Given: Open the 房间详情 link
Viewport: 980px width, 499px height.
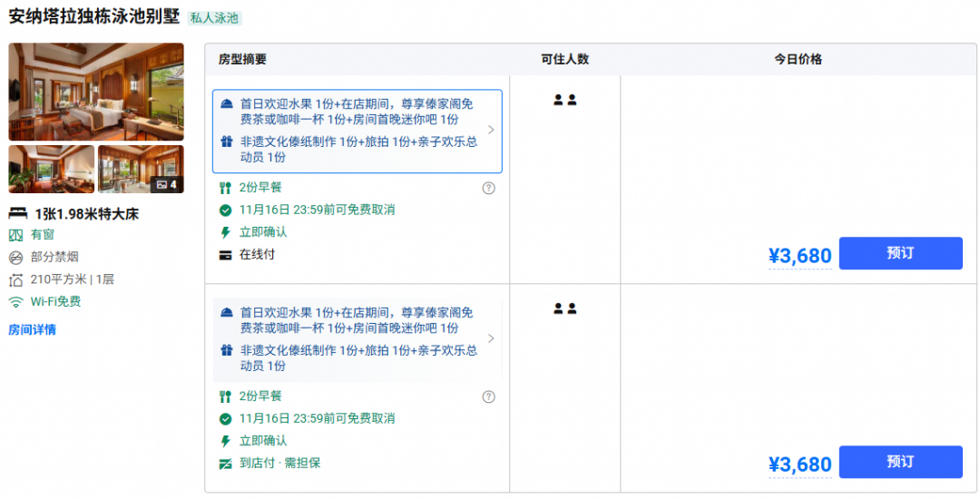Looking at the screenshot, I should click(32, 329).
